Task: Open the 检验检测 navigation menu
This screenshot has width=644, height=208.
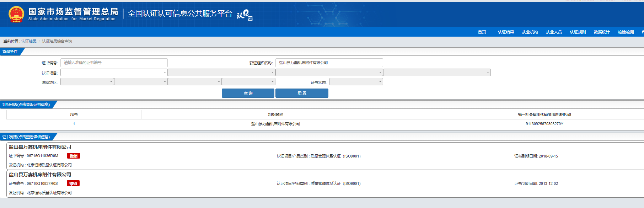Action: 626,32
